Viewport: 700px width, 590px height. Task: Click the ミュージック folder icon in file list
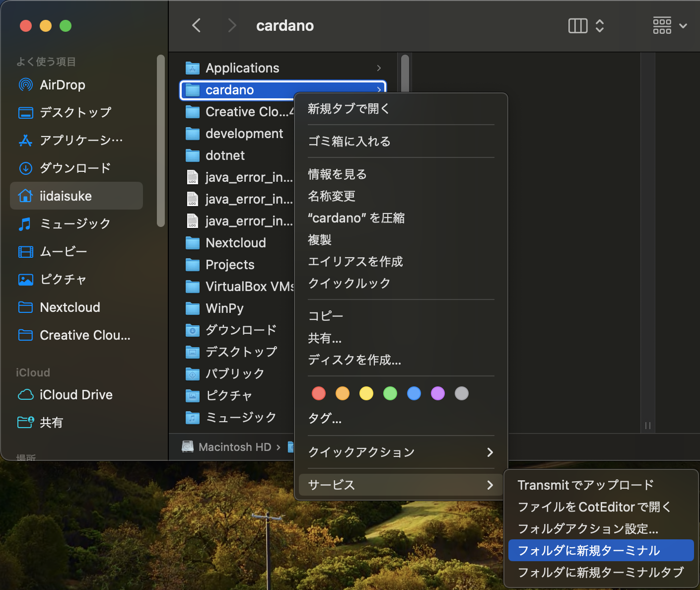(193, 418)
